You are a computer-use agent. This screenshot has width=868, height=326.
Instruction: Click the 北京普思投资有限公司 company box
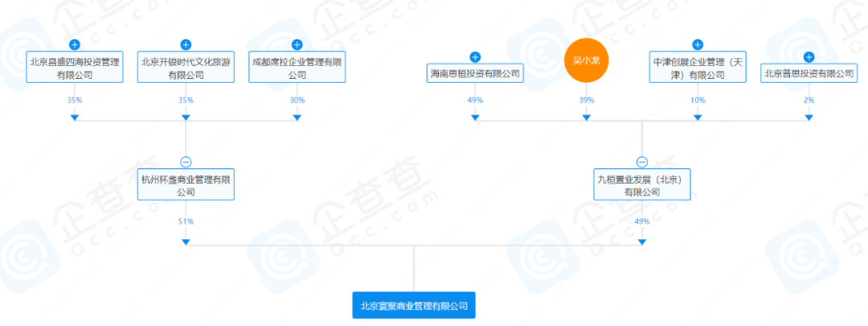(809, 73)
